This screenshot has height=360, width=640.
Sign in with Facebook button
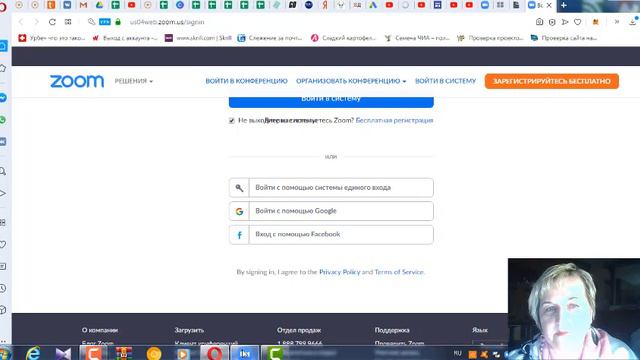pos(331,235)
